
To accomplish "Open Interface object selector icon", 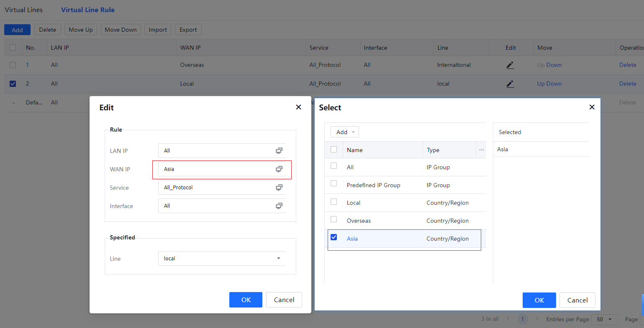I will point(279,206).
